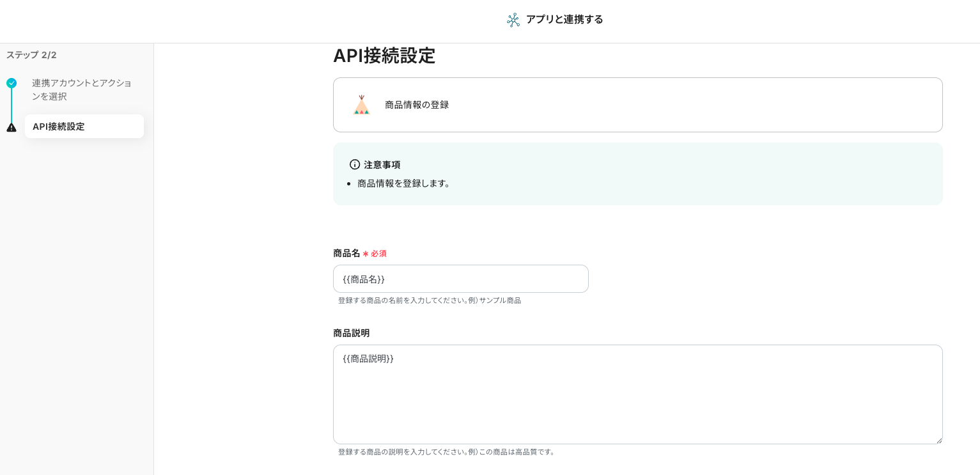This screenshot has height=475, width=980.
Task: Focus the 商品説明 text area
Action: tap(637, 394)
